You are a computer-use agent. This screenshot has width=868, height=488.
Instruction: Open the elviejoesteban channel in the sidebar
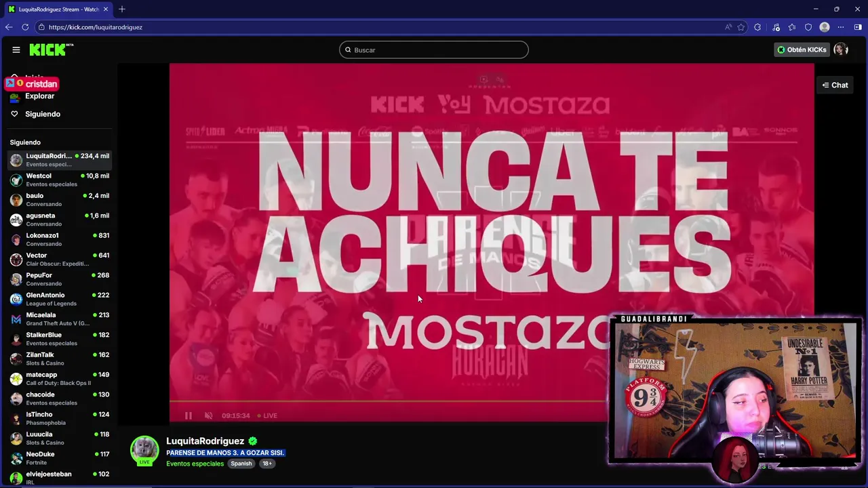click(x=60, y=478)
